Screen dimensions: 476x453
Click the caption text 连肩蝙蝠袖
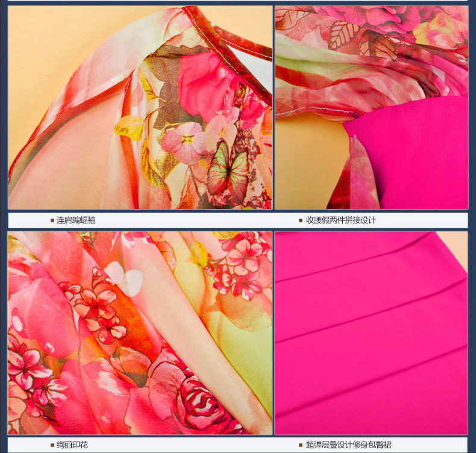click(x=76, y=220)
